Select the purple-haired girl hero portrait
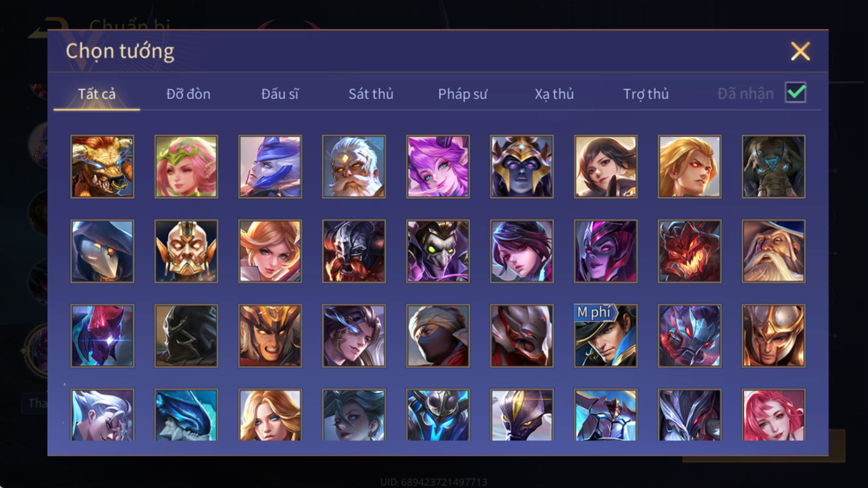868x488 pixels. [438, 166]
